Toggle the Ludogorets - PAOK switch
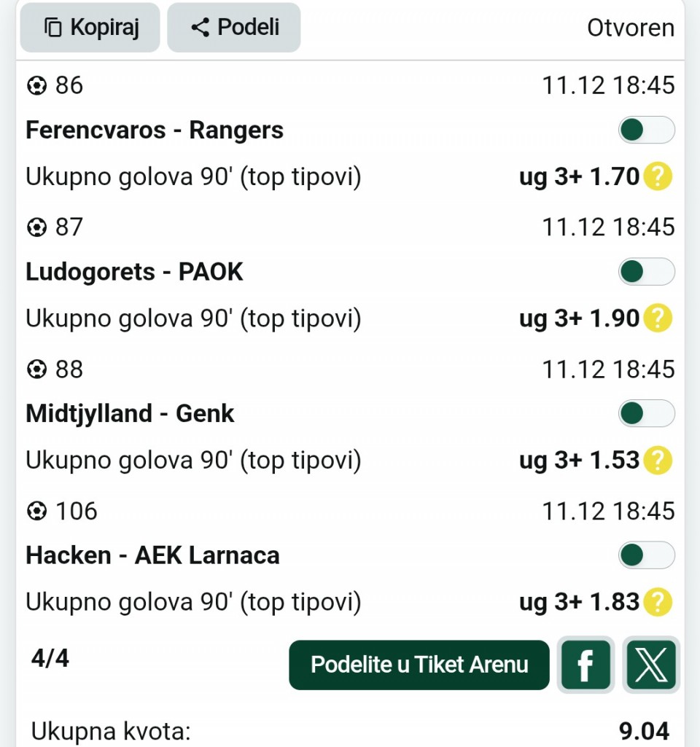This screenshot has width=700, height=747. click(x=646, y=272)
